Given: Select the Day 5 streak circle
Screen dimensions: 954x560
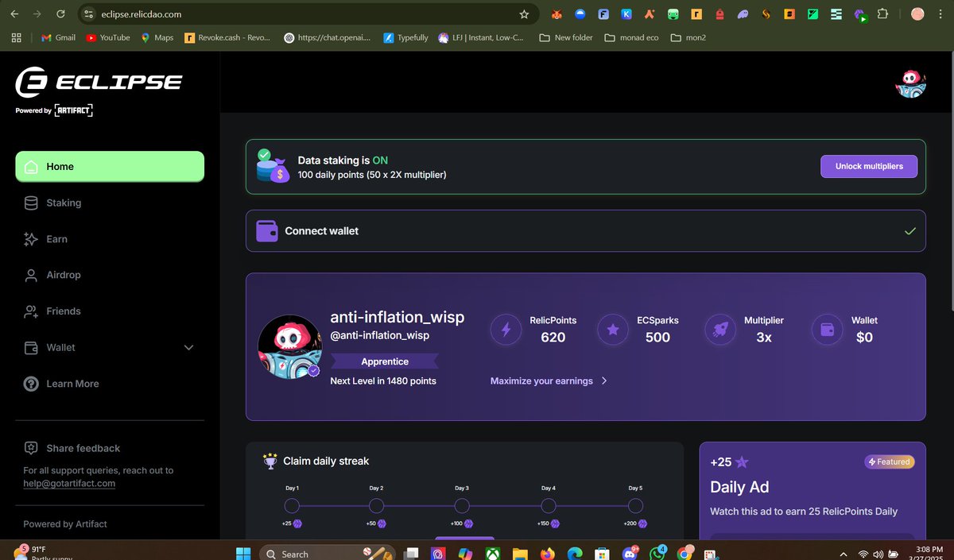Looking at the screenshot, I should pyautogui.click(x=634, y=506).
